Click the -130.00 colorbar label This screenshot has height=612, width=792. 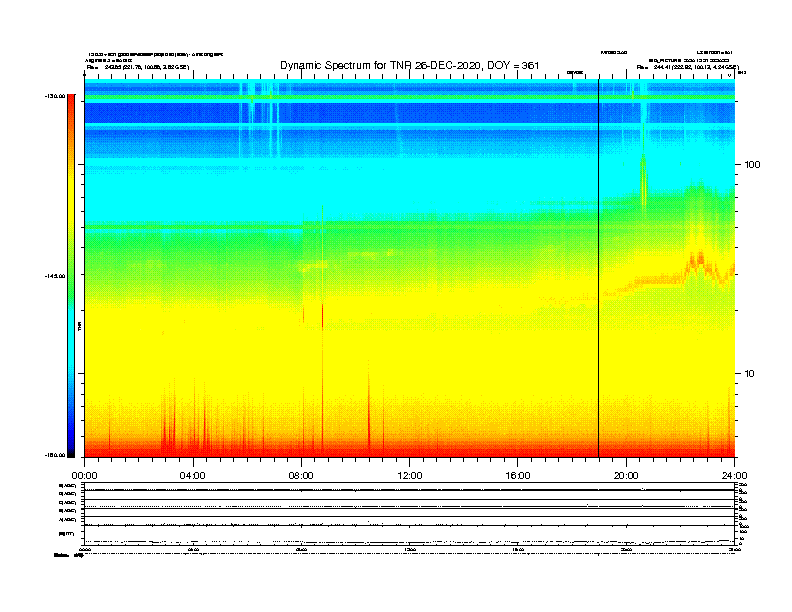click(x=55, y=96)
